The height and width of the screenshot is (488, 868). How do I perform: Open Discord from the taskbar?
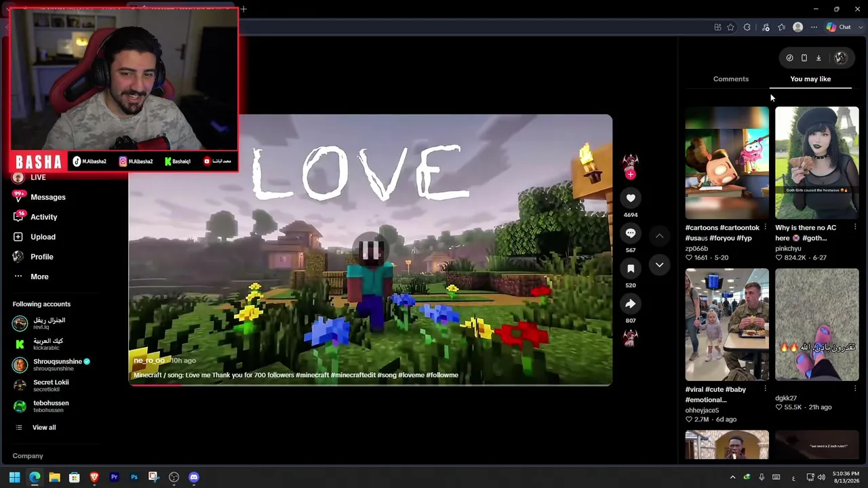[x=194, y=477]
